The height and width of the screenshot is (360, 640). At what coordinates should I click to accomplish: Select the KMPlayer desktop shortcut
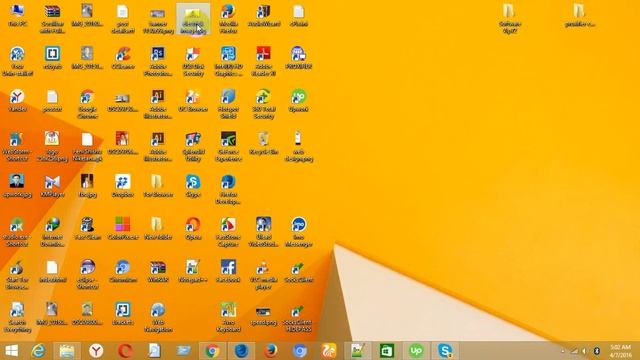click(53, 186)
